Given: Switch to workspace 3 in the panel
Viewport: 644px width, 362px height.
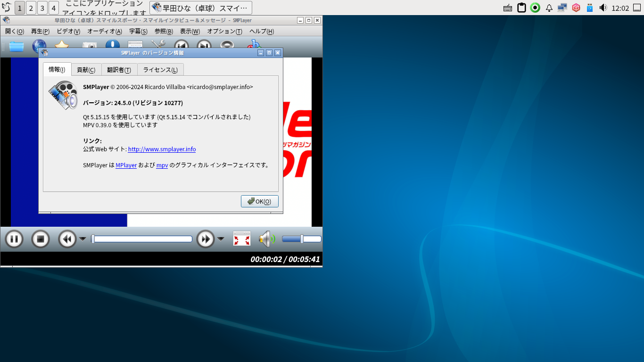Looking at the screenshot, I should coord(42,8).
